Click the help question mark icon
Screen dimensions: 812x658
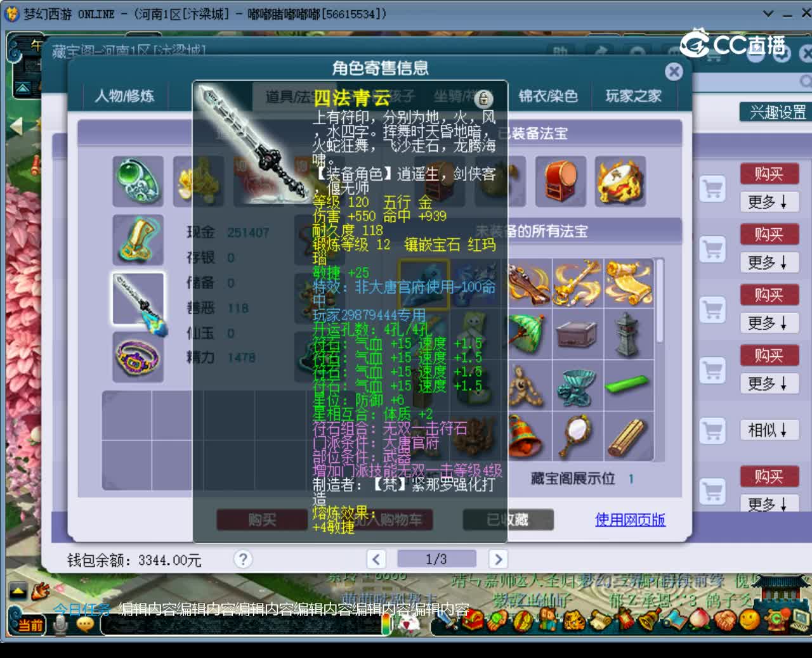click(242, 558)
